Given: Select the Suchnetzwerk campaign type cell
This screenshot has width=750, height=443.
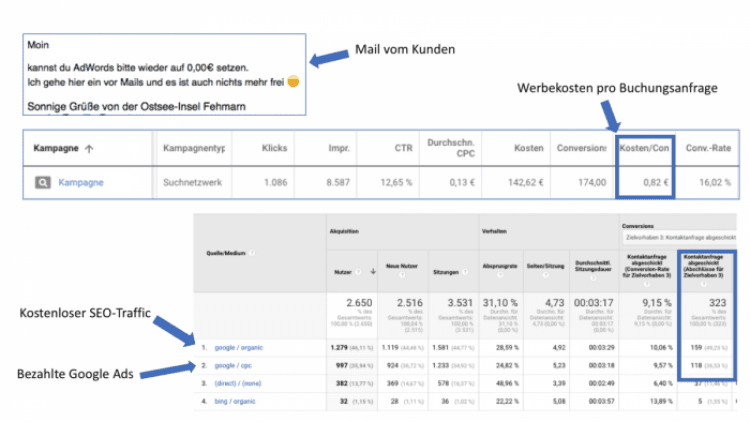Looking at the screenshot, I should point(192,182).
